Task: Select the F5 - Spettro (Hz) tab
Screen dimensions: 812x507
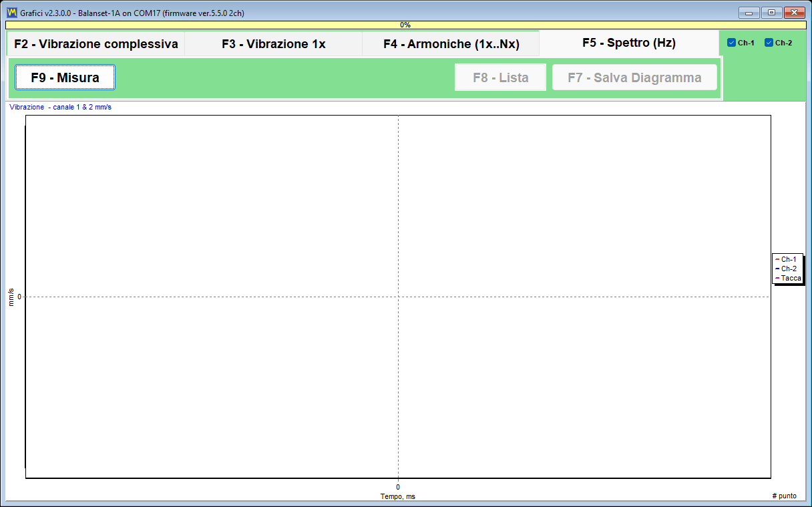Action: pos(629,43)
